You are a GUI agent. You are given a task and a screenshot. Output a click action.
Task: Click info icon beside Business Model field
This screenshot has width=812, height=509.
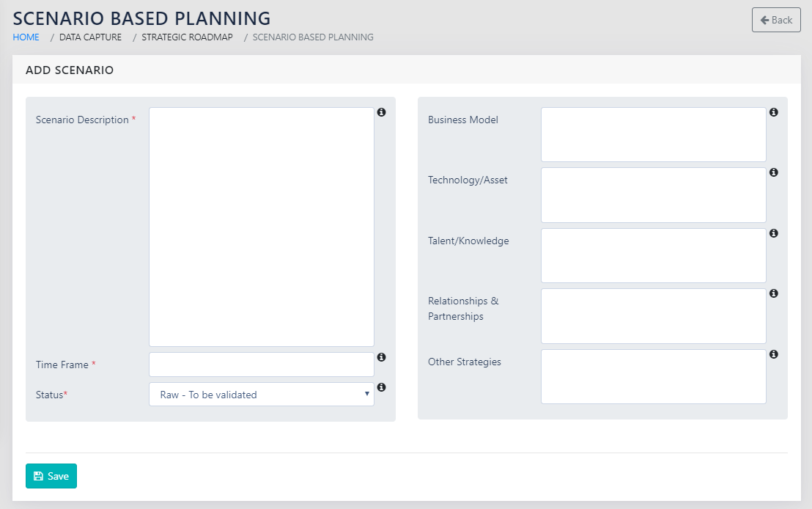[x=774, y=112]
